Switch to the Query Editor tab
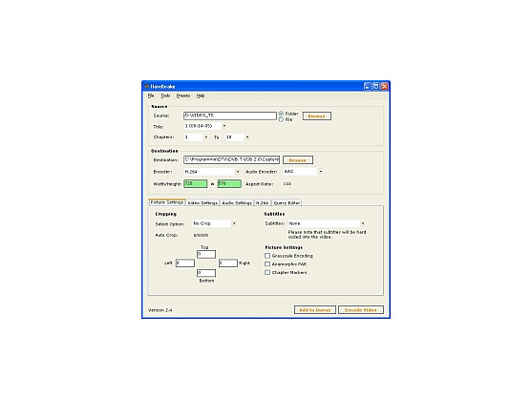Viewport: 532px width, 399px height. [287, 203]
